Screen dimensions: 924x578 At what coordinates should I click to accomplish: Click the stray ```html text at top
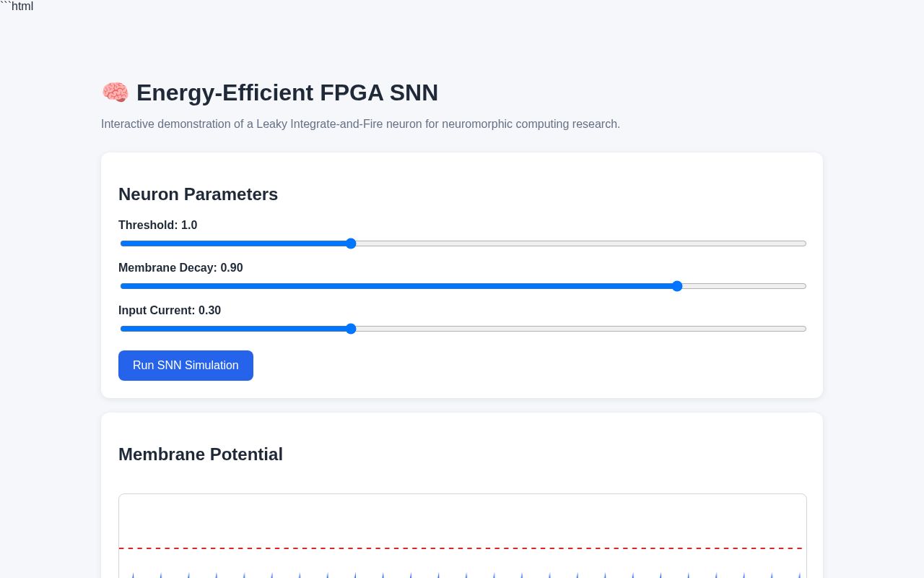(x=17, y=7)
